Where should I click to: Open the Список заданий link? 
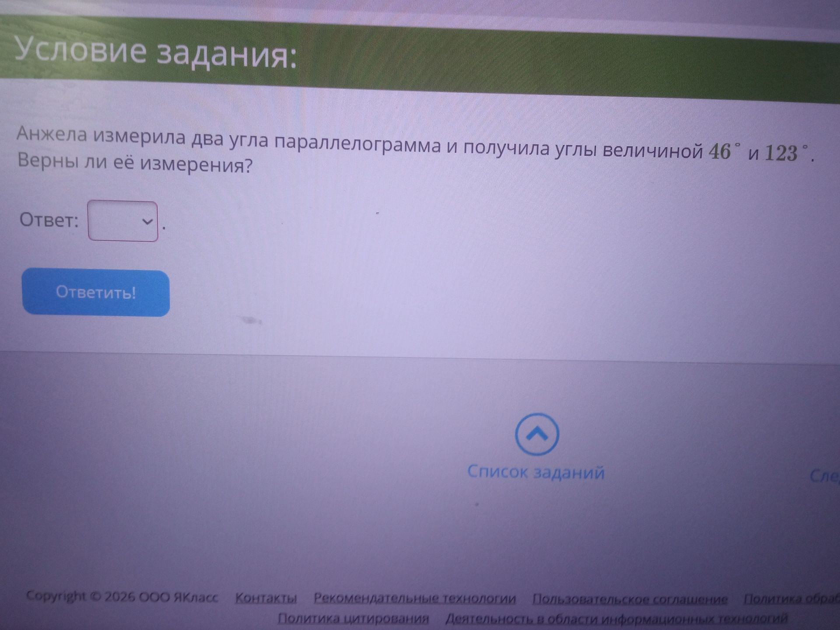click(536, 472)
